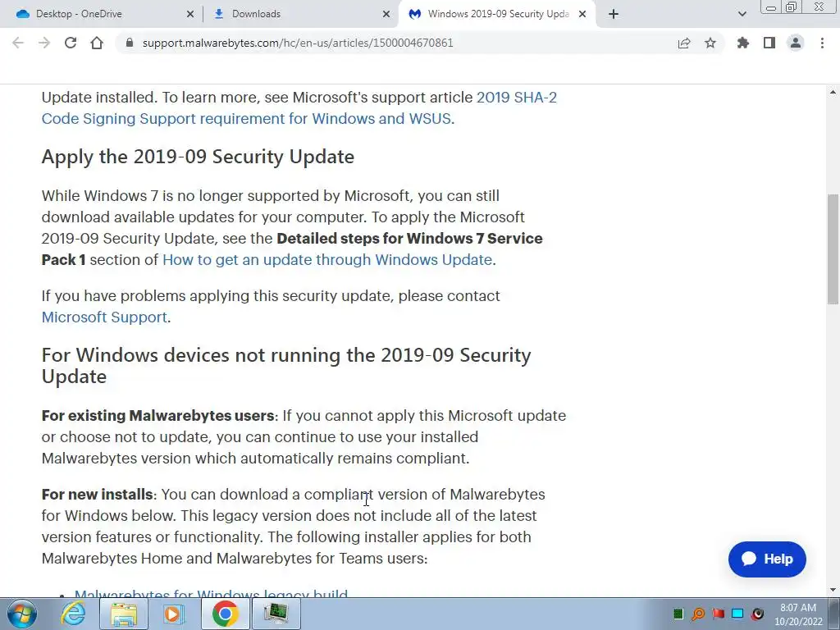Screen dimensions: 840x630
Task: Open Windows Media Player taskbar icon
Action: [x=174, y=614]
